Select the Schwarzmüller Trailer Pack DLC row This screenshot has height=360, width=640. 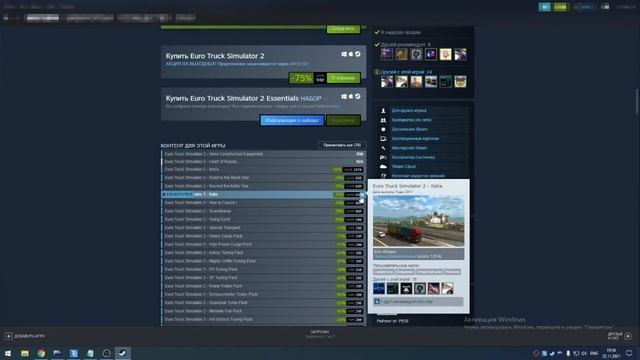264,294
